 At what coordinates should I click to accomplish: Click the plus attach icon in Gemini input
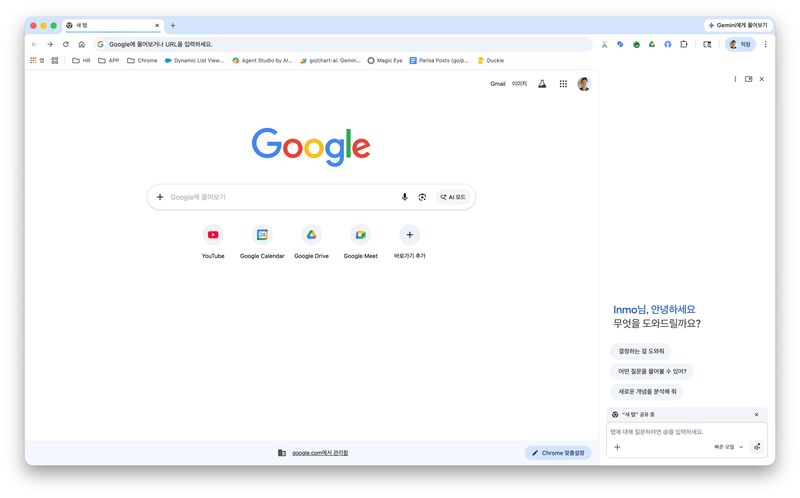pyautogui.click(x=617, y=447)
